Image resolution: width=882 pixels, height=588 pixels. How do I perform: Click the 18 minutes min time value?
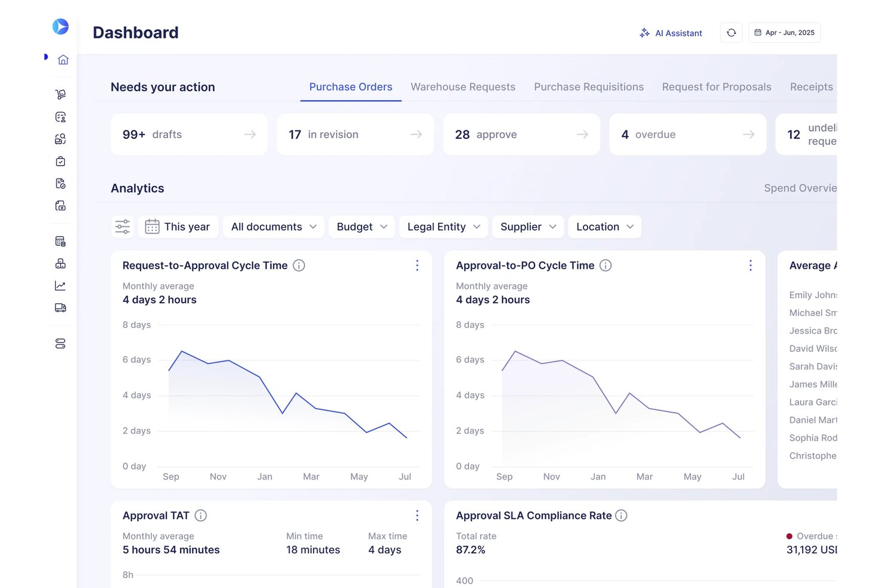pyautogui.click(x=313, y=550)
